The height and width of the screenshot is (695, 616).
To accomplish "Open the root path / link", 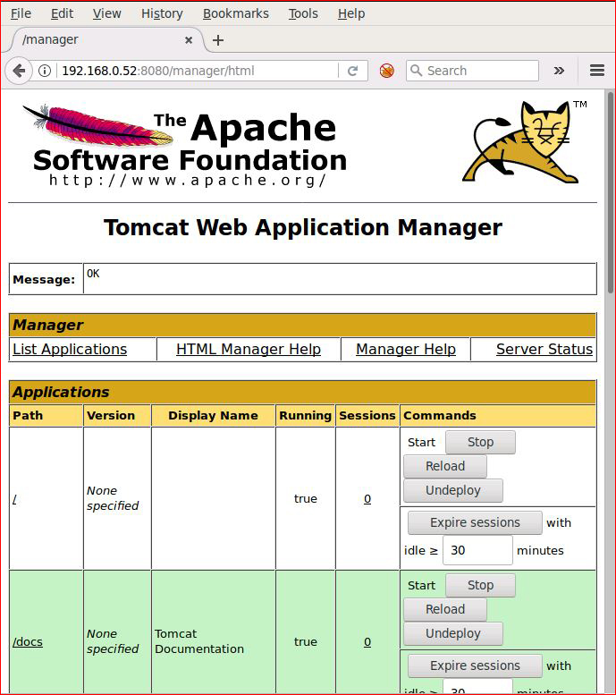I will (14, 499).
